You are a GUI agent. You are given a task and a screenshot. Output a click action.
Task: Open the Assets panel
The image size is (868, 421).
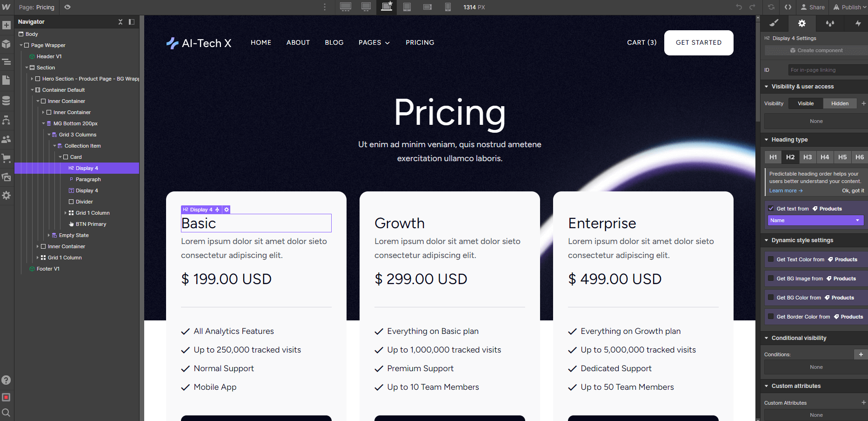[x=7, y=177]
